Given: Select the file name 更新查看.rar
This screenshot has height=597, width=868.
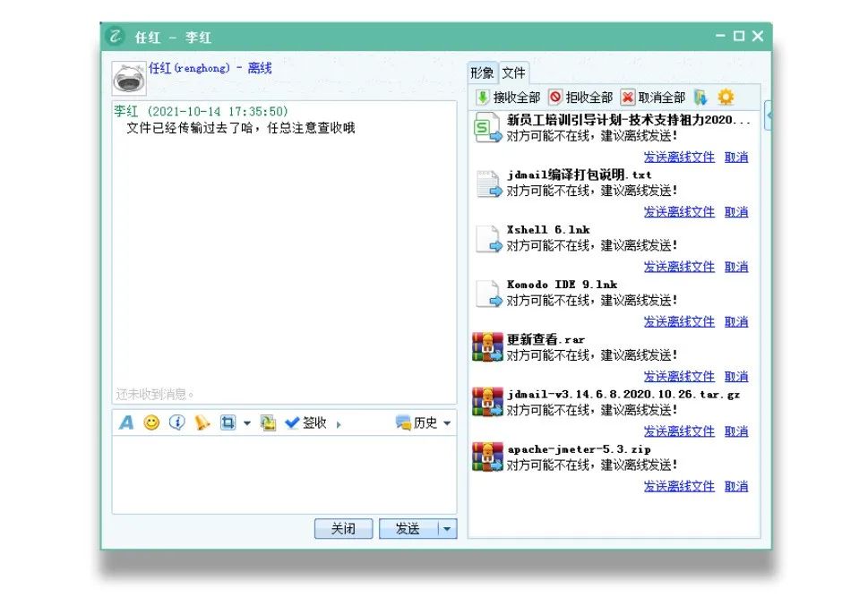Looking at the screenshot, I should (x=546, y=339).
